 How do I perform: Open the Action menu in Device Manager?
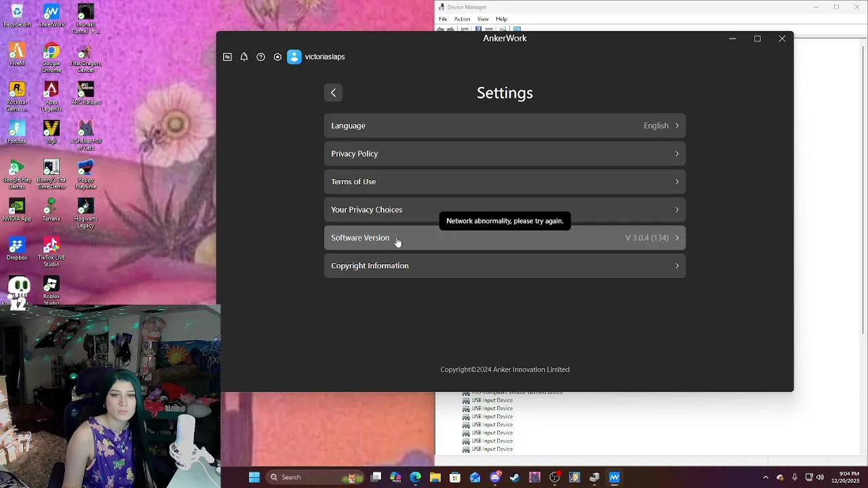(x=462, y=19)
